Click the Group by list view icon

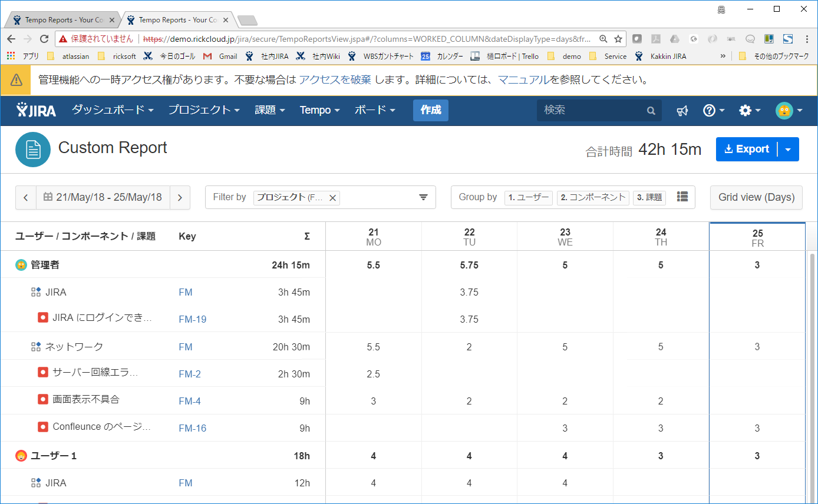point(682,197)
